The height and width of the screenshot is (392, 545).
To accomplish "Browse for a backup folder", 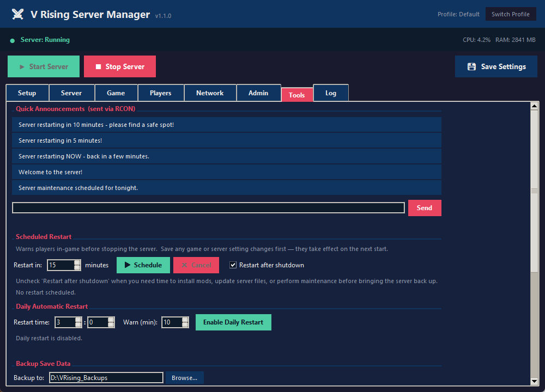I will pyautogui.click(x=185, y=378).
